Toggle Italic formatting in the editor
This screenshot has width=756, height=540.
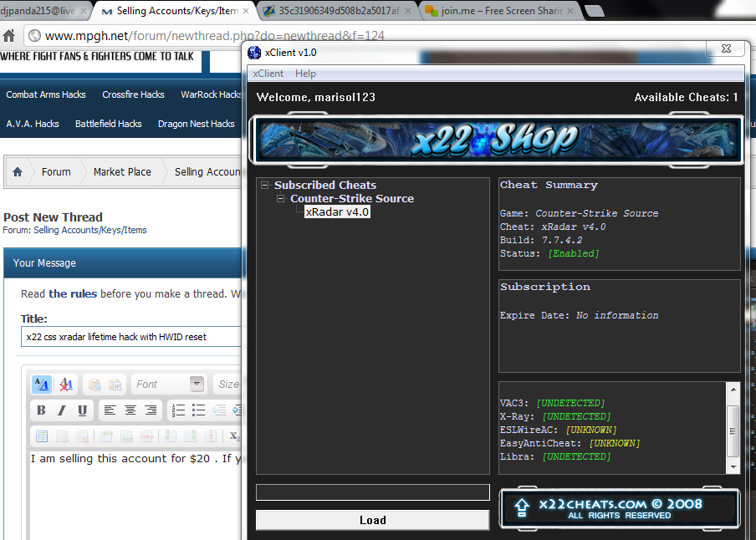pyautogui.click(x=61, y=410)
